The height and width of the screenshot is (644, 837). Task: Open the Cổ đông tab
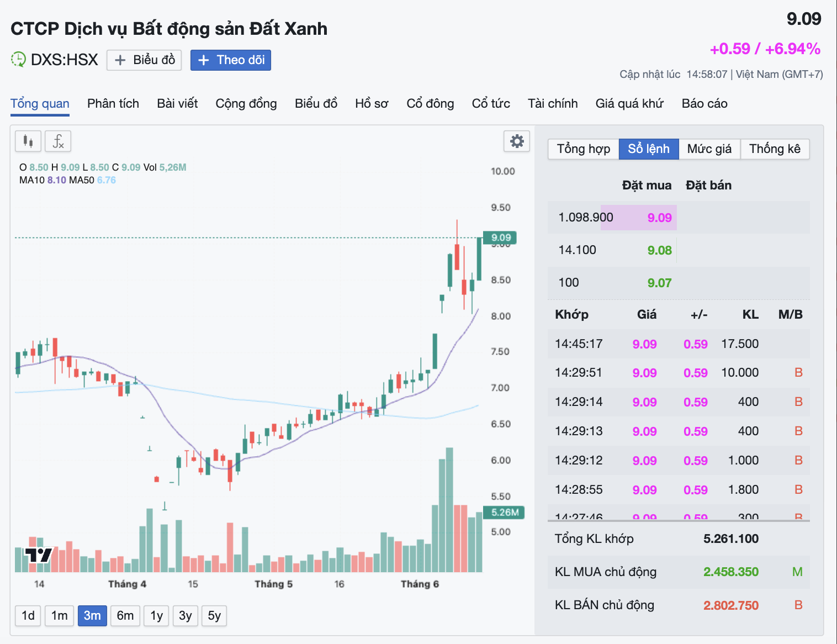(430, 104)
